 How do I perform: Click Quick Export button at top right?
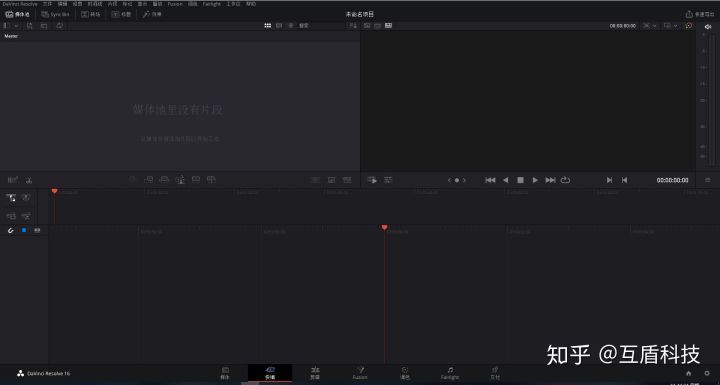click(700, 14)
